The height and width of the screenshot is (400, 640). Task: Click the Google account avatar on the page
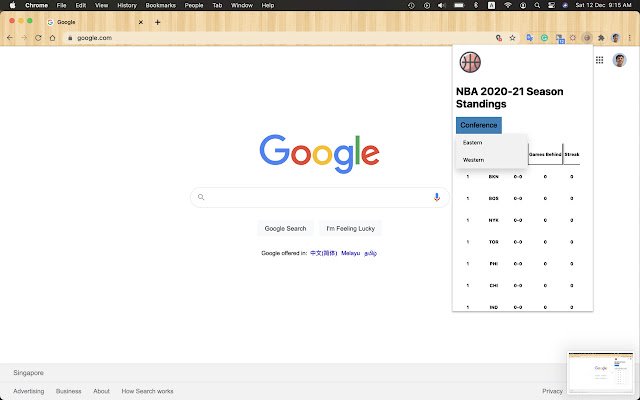pyautogui.click(x=619, y=60)
